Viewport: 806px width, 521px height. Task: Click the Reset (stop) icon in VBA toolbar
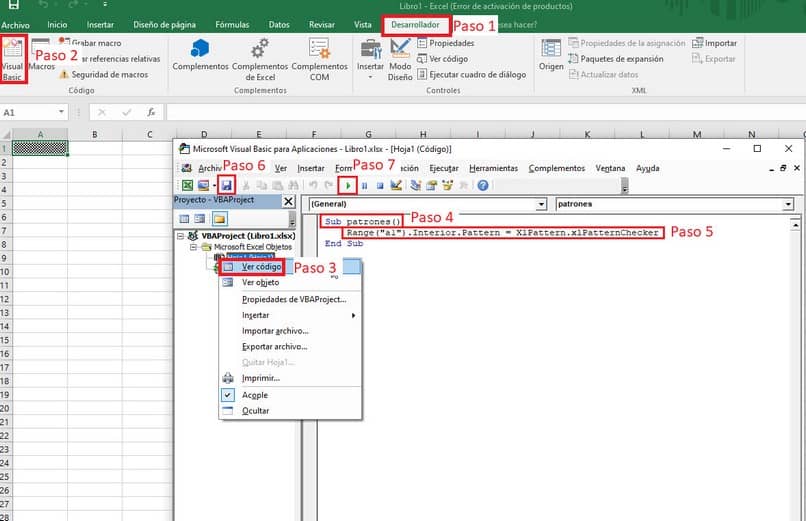pos(380,185)
